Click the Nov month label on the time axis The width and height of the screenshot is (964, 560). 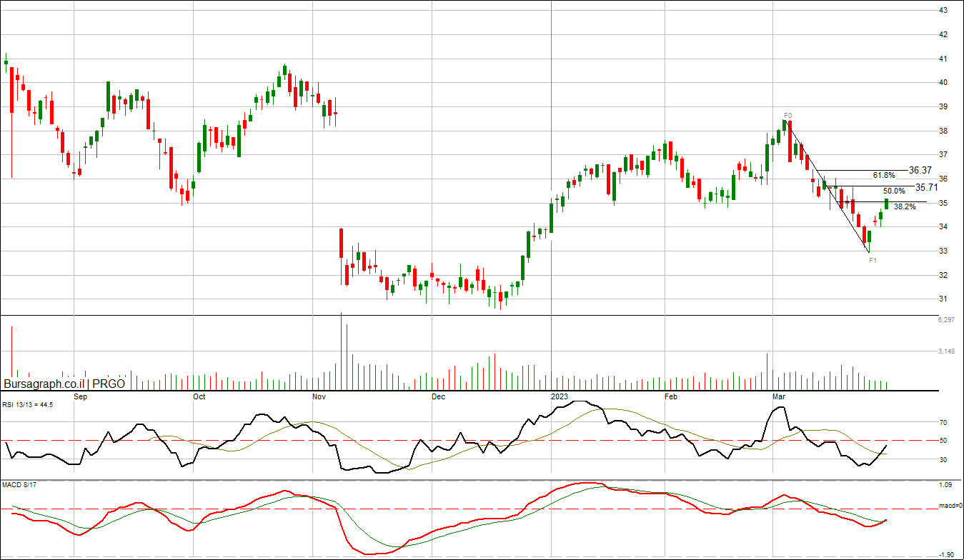pyautogui.click(x=319, y=396)
